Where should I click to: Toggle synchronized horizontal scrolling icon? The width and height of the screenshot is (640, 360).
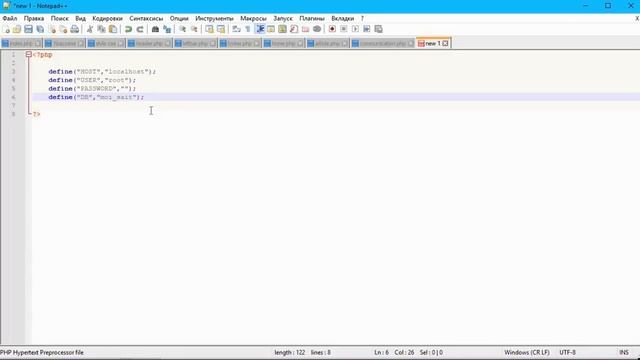pyautogui.click(x=221, y=29)
